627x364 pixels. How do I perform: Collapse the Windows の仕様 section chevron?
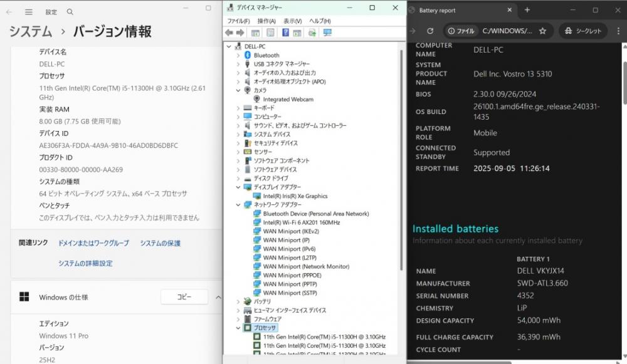218,297
